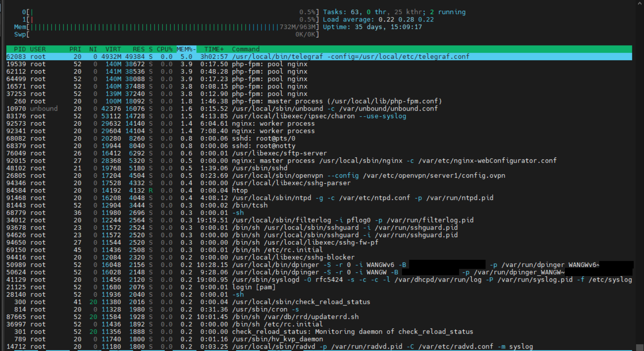
Task: Select the sshd root@notty row
Action: click(x=319, y=146)
